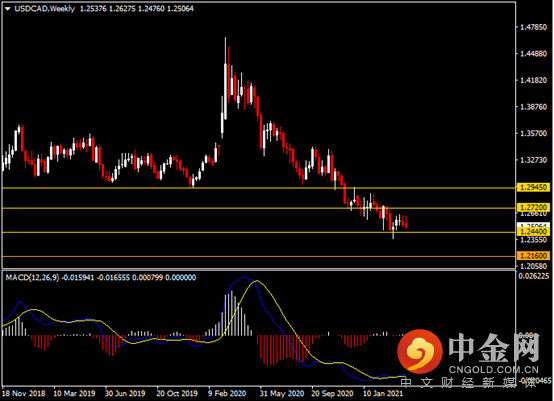Select the 1.27200 horizontal line price label
Screen dimensions: 554x401
[x=534, y=207]
